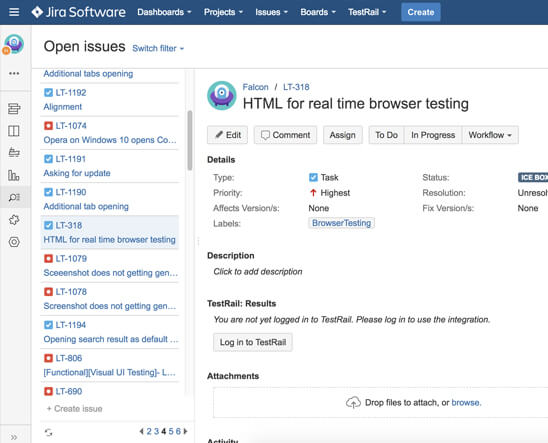548x443 pixels.
Task: Click the Comment button
Action: coord(286,135)
